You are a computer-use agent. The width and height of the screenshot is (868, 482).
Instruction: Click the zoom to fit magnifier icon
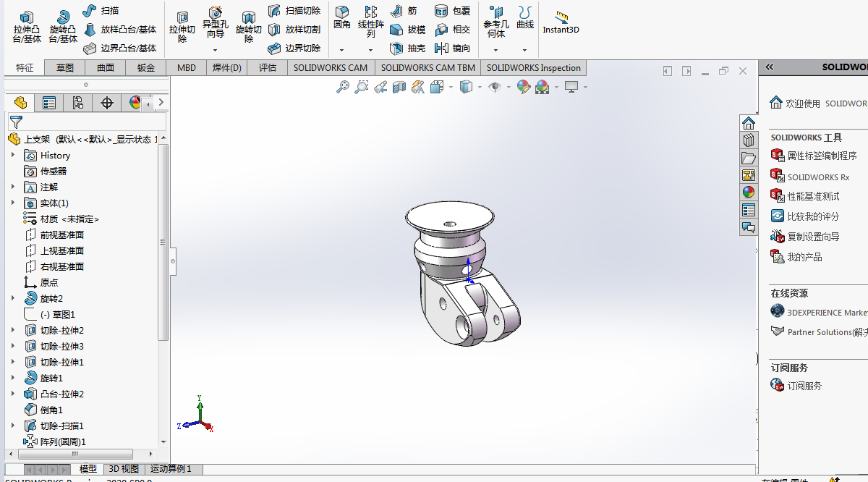click(343, 87)
